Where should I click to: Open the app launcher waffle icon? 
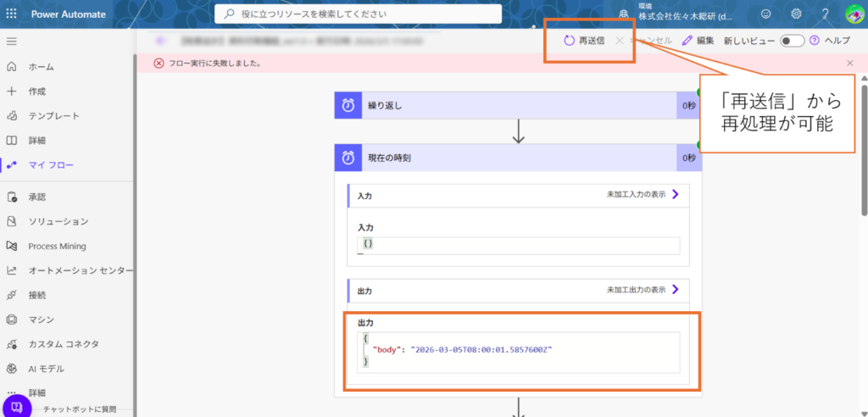(12, 14)
